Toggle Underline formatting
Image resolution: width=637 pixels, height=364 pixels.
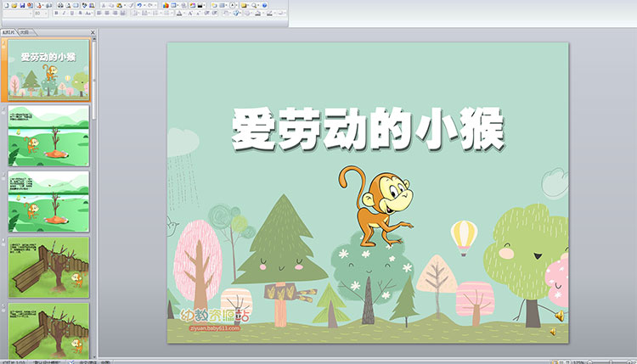pos(71,13)
